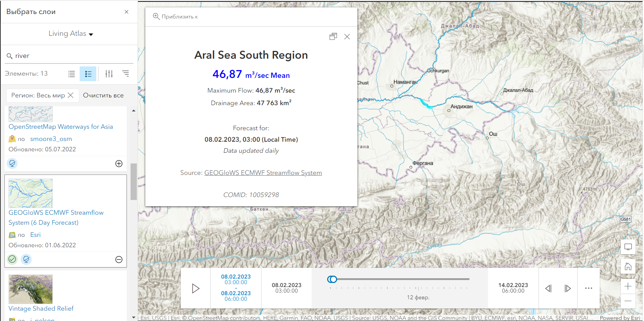Click the map home extent button
Image resolution: width=644 pixels, height=321 pixels.
tap(628, 266)
